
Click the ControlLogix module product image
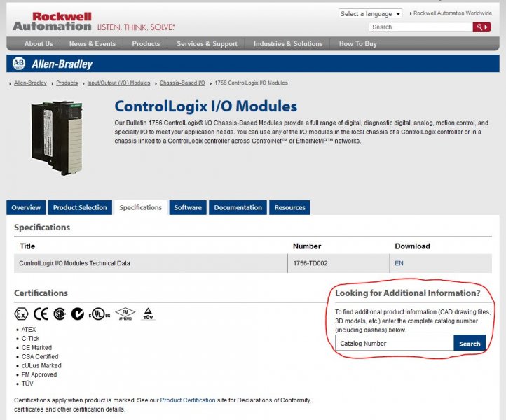click(x=57, y=138)
